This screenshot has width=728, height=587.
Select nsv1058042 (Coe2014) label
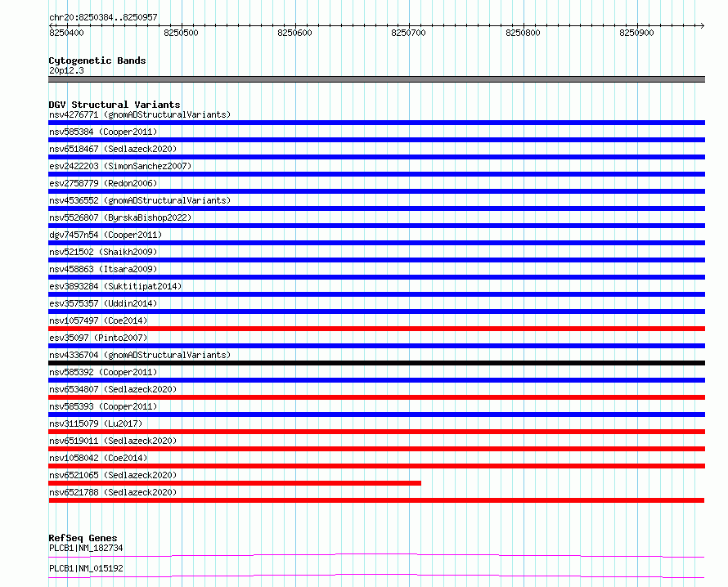(x=98, y=458)
